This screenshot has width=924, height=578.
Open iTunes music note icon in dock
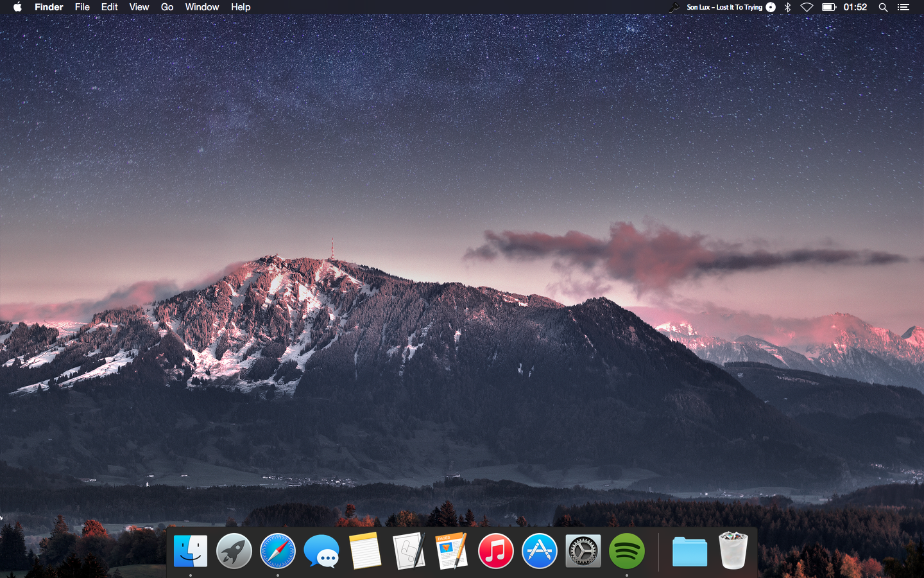click(x=496, y=551)
